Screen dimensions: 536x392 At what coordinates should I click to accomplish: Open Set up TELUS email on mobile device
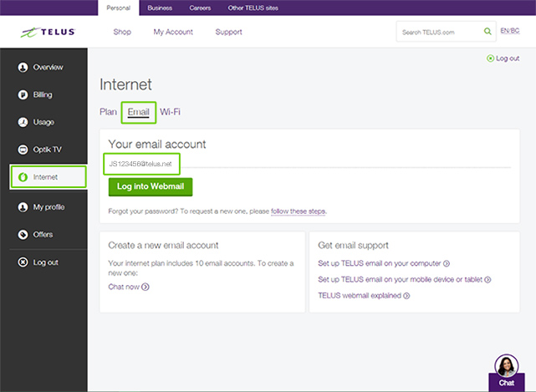tap(400, 279)
